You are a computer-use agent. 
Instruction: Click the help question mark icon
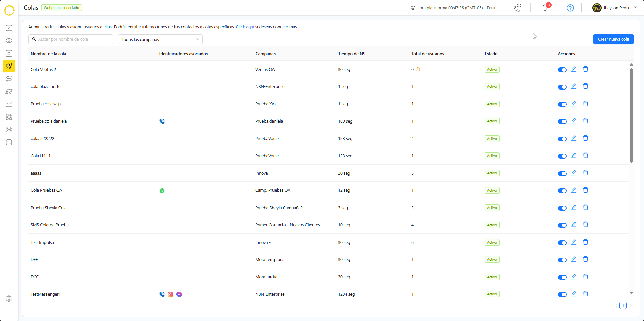(x=570, y=8)
